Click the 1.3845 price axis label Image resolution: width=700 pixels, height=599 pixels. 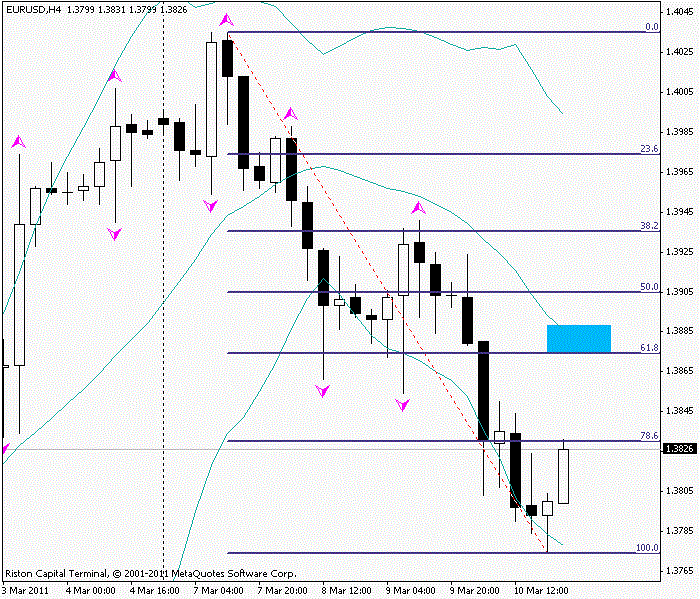pyautogui.click(x=679, y=411)
